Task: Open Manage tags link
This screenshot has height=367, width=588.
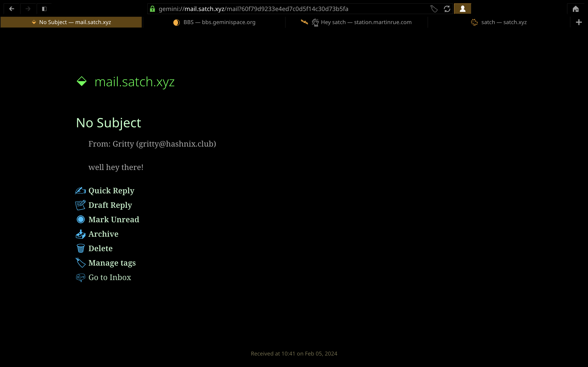Action: click(112, 263)
